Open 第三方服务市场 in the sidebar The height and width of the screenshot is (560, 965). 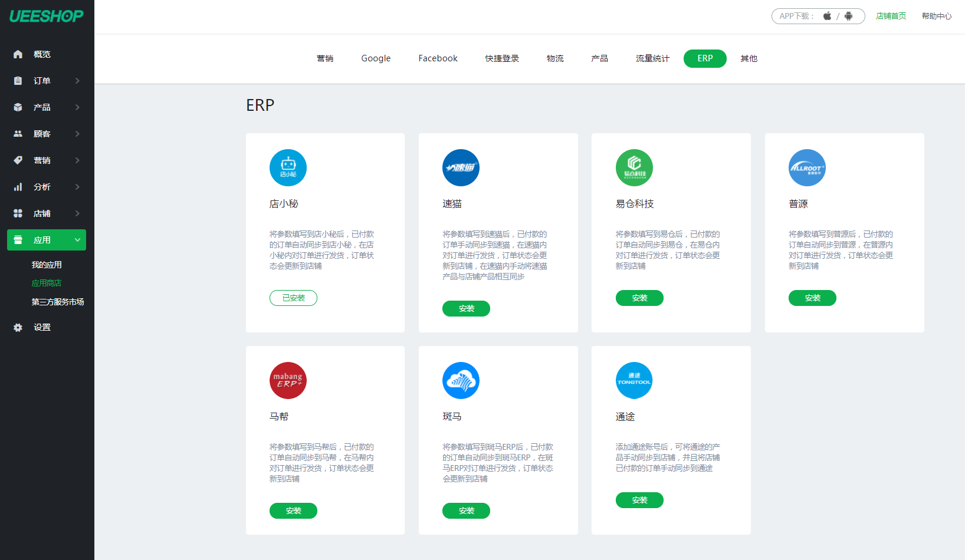coord(58,301)
